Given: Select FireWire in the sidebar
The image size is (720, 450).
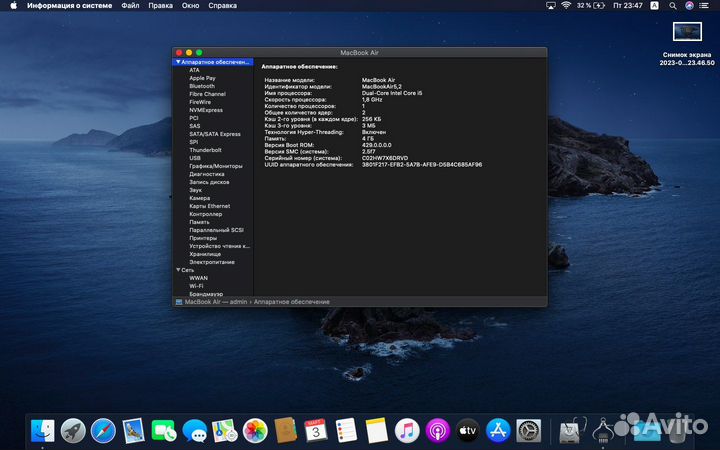Looking at the screenshot, I should [200, 102].
